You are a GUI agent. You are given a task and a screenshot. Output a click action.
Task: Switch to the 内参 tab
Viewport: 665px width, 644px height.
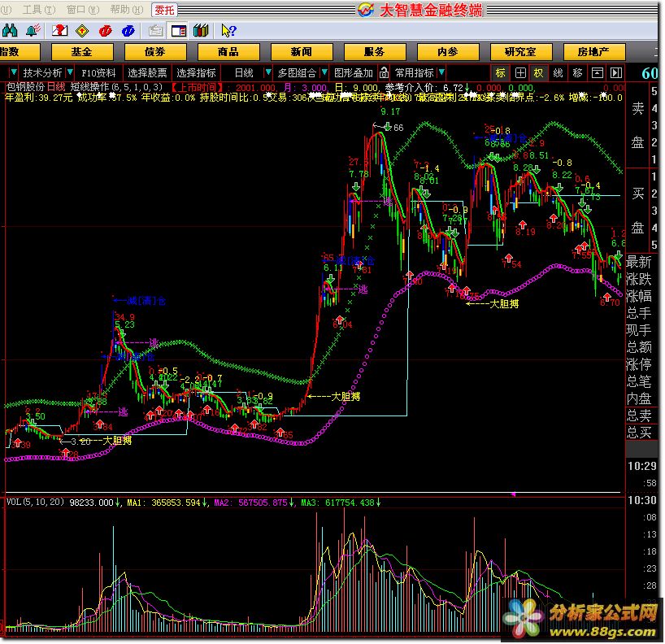click(x=448, y=52)
